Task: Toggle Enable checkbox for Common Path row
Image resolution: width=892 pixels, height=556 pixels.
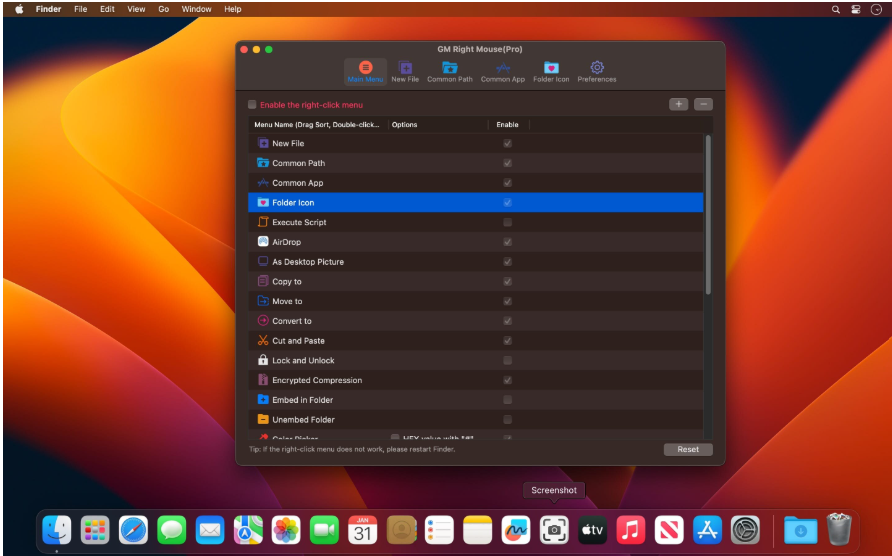Action: [x=507, y=163]
